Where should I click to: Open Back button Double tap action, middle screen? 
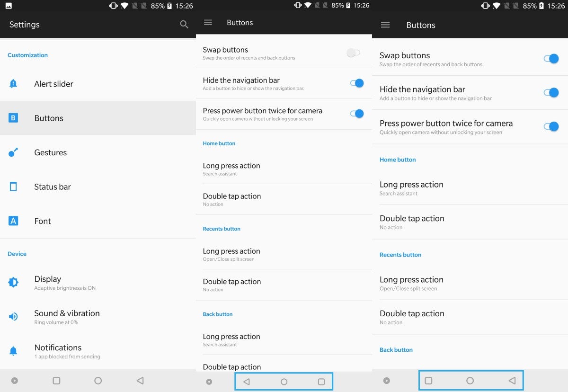coord(284,364)
